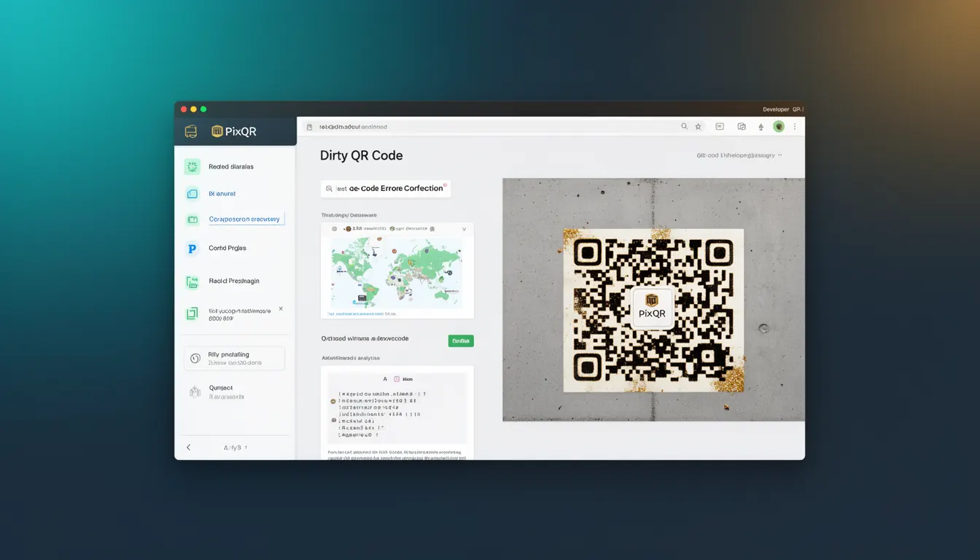
Task: Open the reader-panel icon in the browser toolbar
Action: click(720, 126)
